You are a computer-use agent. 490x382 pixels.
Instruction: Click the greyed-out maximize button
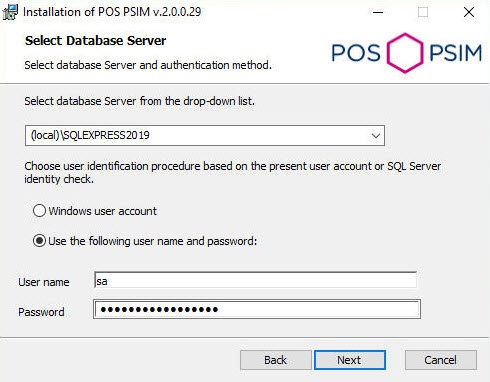(x=423, y=12)
